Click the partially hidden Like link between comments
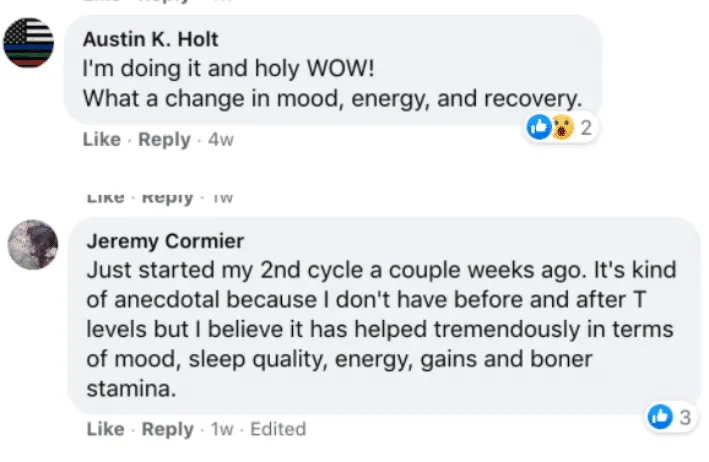This screenshot has height=462, width=709. tap(105, 198)
